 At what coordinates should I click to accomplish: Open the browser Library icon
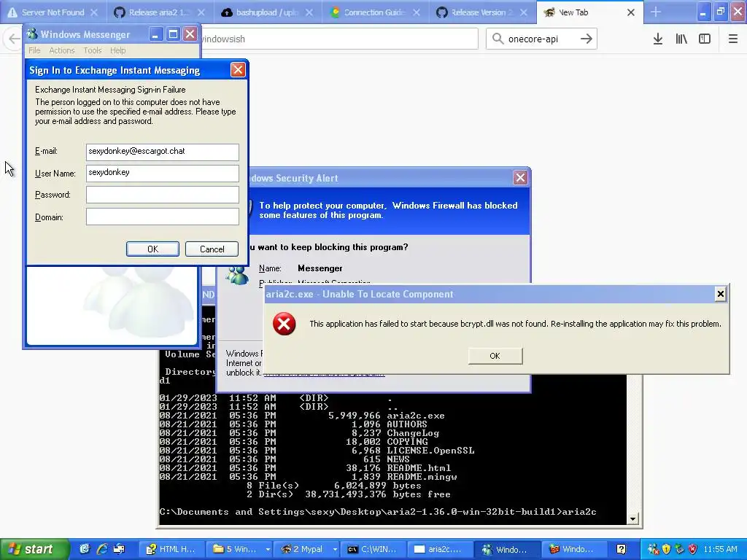point(681,39)
